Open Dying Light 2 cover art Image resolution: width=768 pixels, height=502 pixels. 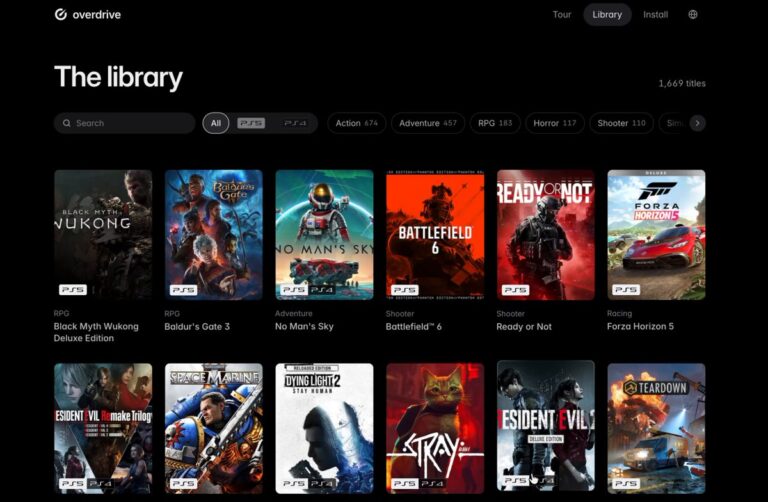click(324, 428)
